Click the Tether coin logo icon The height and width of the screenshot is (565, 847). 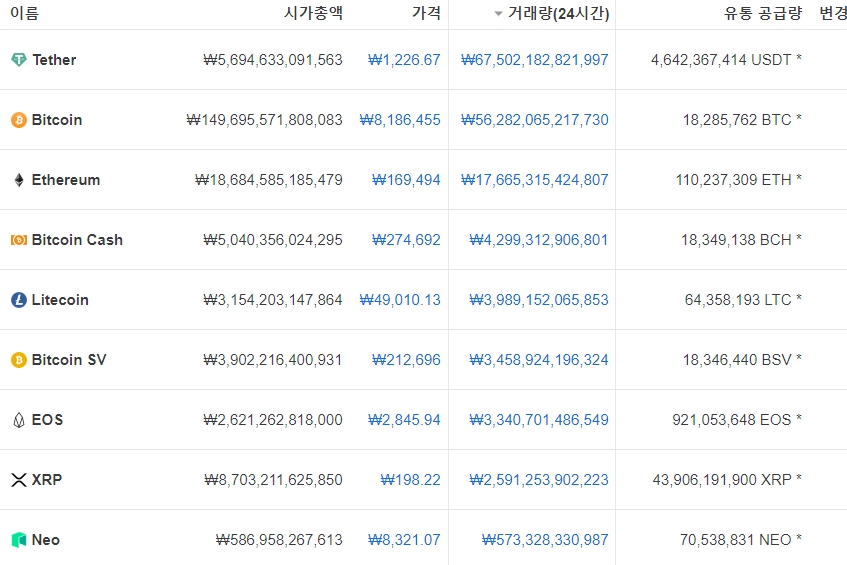19,59
